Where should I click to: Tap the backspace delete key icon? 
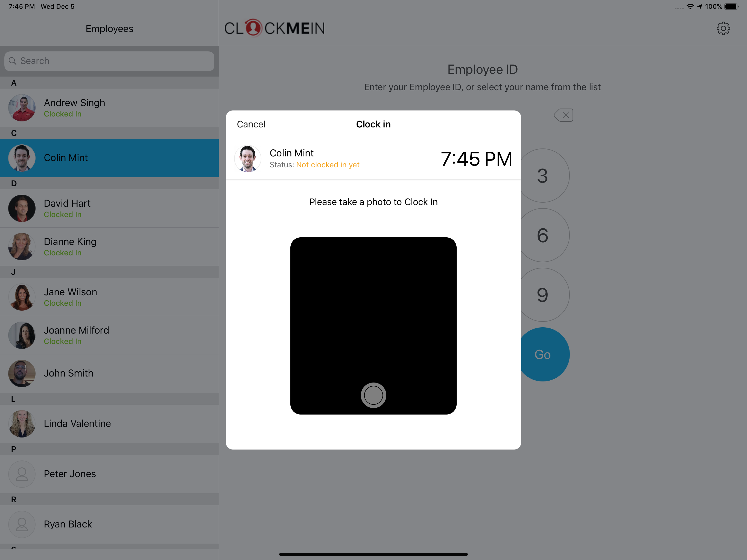(x=563, y=115)
